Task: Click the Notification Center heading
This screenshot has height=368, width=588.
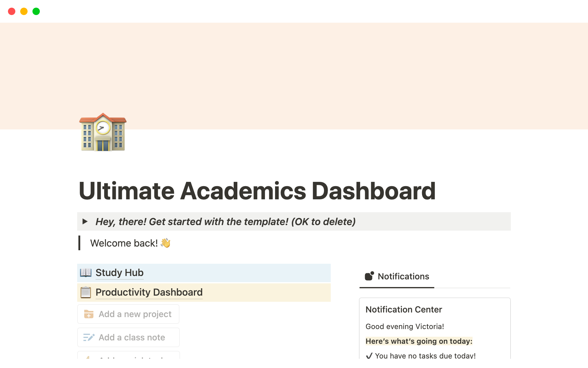Action: click(x=404, y=309)
